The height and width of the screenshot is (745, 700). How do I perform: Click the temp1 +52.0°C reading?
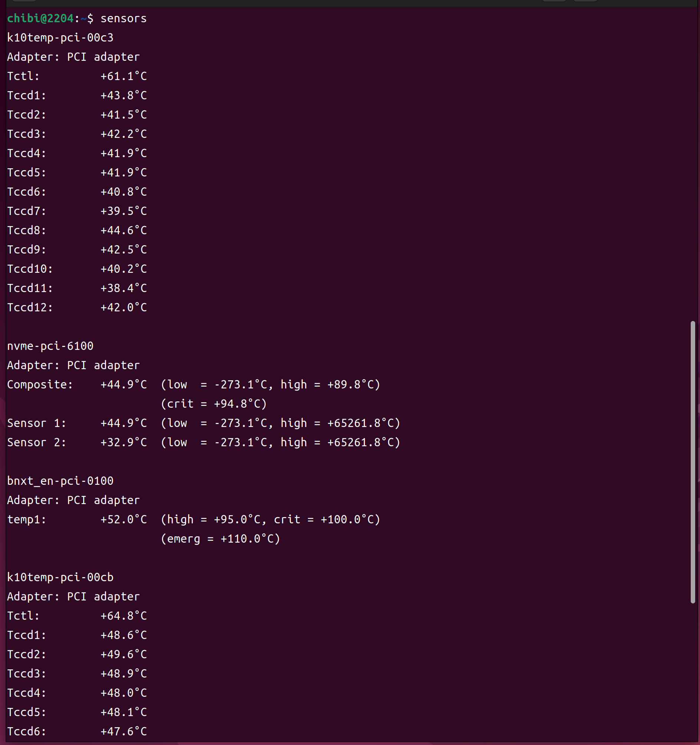pyautogui.click(x=123, y=519)
